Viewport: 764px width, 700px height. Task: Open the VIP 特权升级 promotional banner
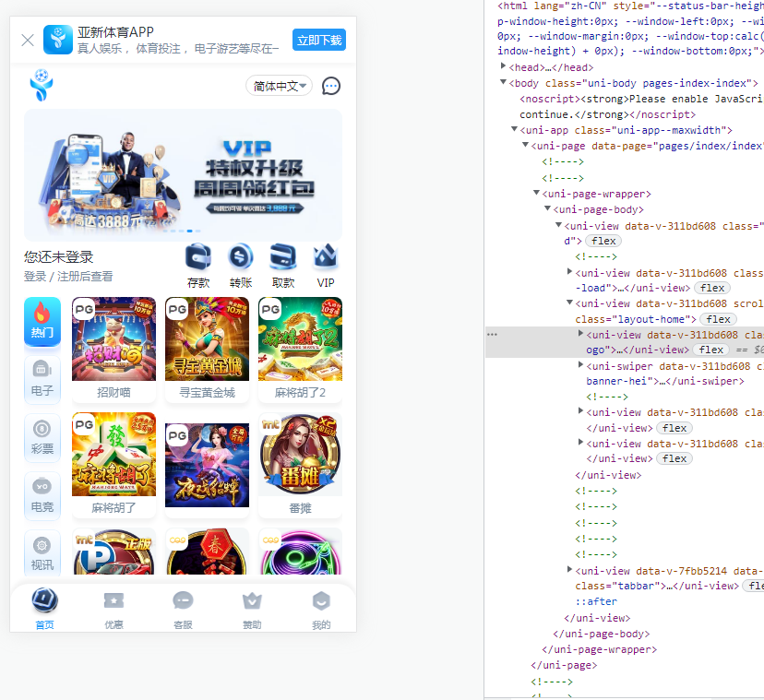(x=183, y=175)
